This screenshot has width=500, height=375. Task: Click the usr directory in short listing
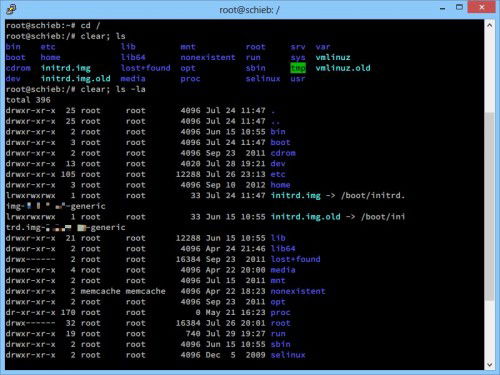tap(298, 79)
